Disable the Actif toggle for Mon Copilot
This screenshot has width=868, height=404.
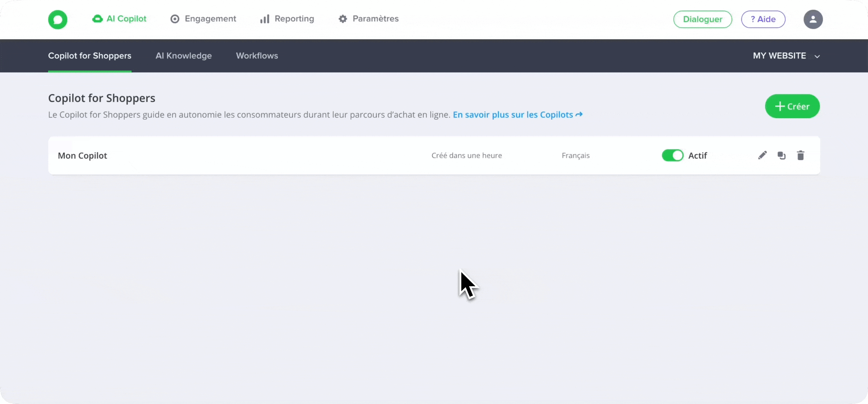672,155
